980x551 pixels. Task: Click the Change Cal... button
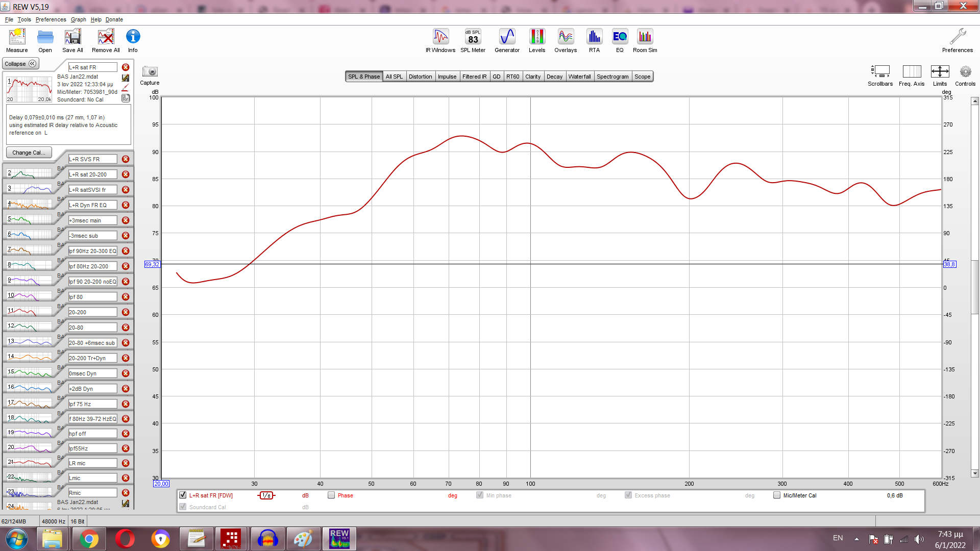coord(29,153)
